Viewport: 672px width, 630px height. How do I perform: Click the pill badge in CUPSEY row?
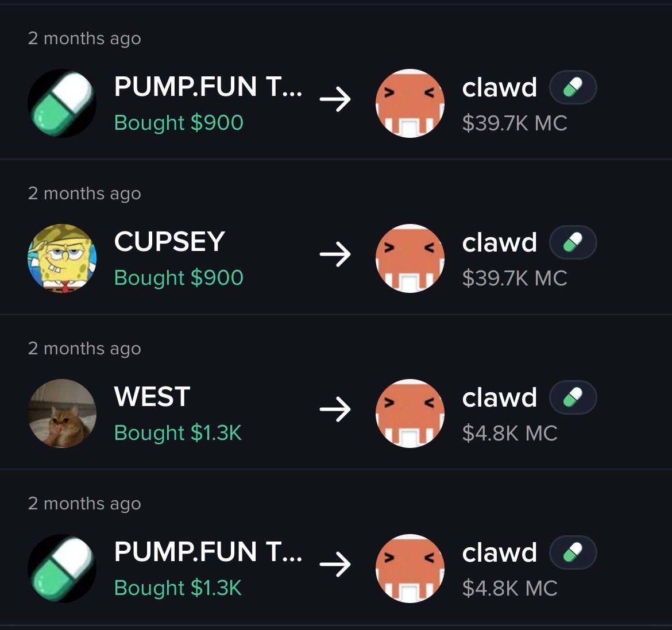coord(573,242)
